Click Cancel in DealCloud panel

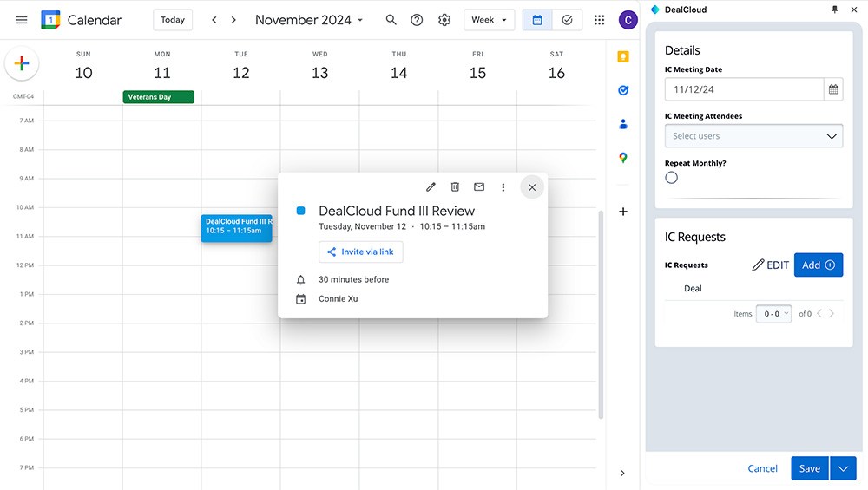coord(762,468)
